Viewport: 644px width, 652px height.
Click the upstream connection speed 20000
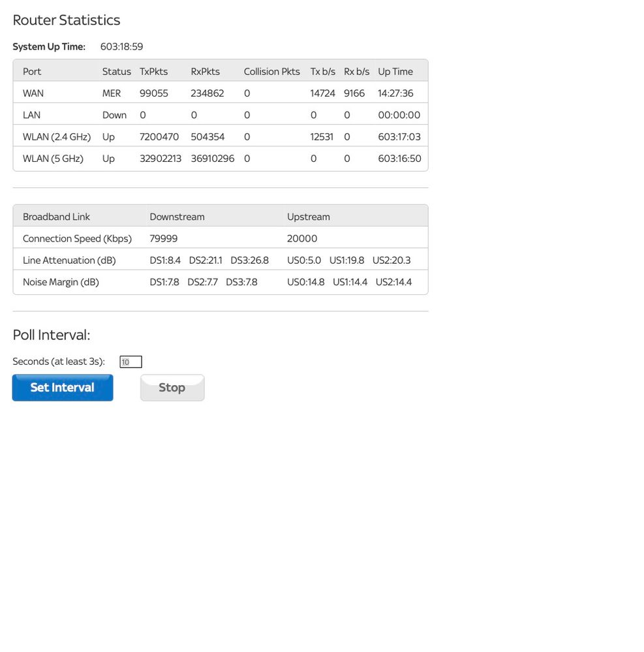point(302,239)
